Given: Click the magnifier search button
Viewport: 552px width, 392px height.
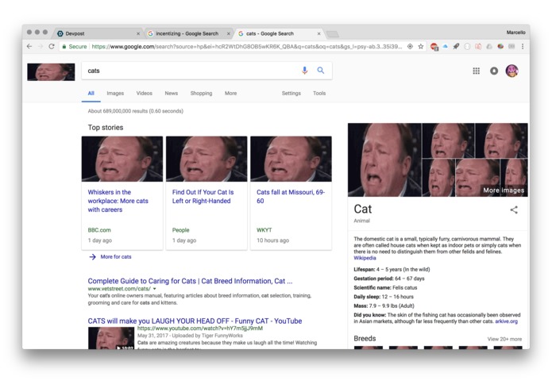Looking at the screenshot, I should [x=321, y=71].
